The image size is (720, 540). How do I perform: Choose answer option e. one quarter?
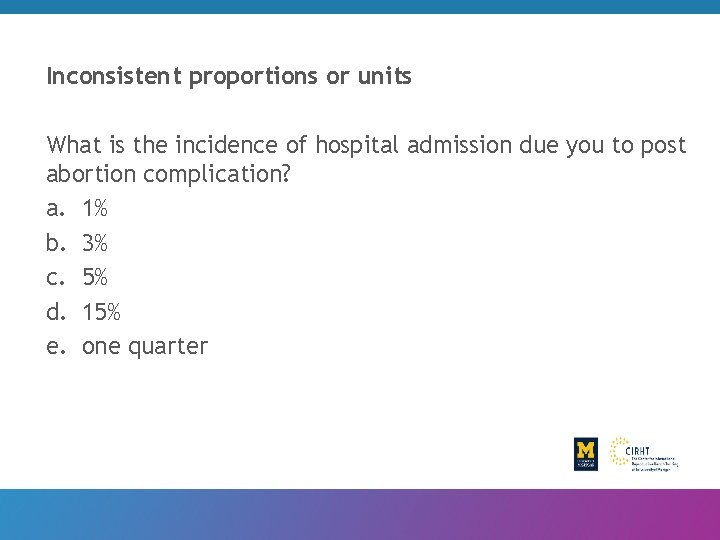(144, 346)
